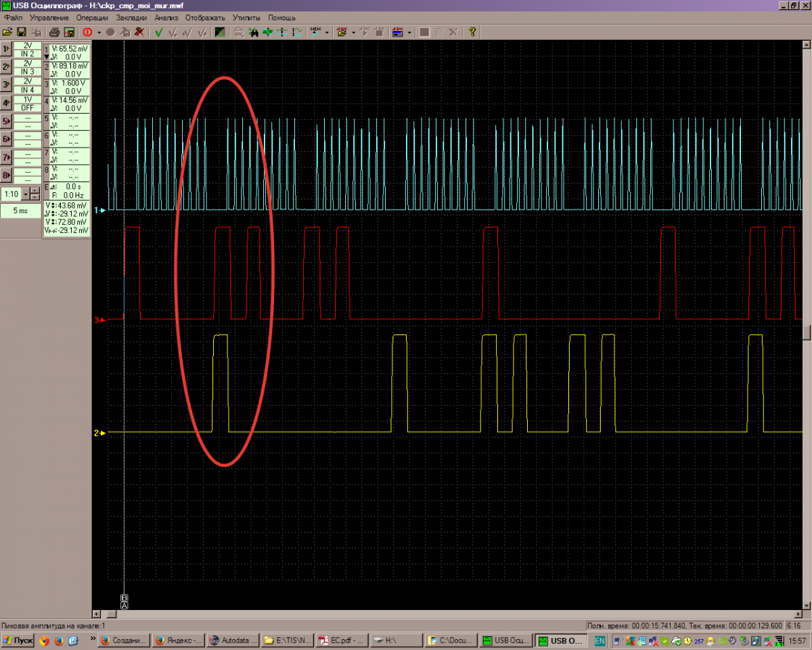812x650 pixels.
Task: Open channel 3 input selector IN 4
Action: (x=27, y=89)
